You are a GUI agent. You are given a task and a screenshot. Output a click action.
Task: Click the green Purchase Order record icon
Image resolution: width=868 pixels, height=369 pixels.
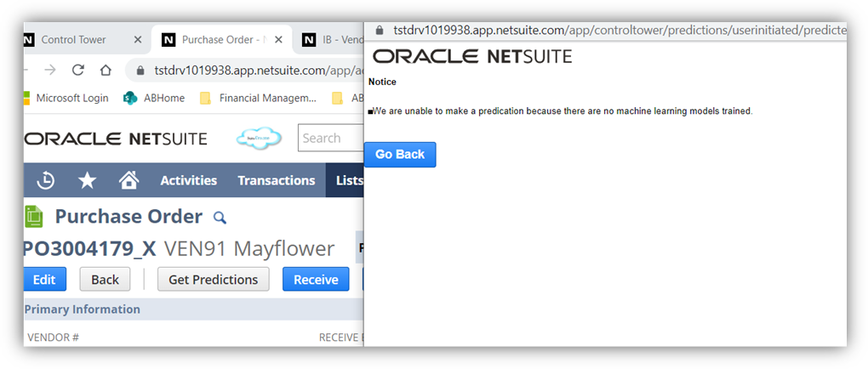(34, 216)
